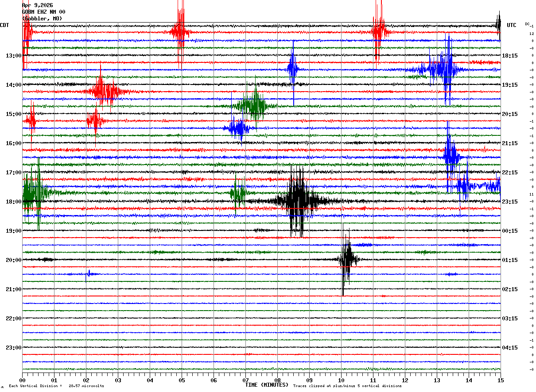Viewport: 536px width, 392px height.
Task: Click the '14' minute tick label
Action: pos(469,380)
